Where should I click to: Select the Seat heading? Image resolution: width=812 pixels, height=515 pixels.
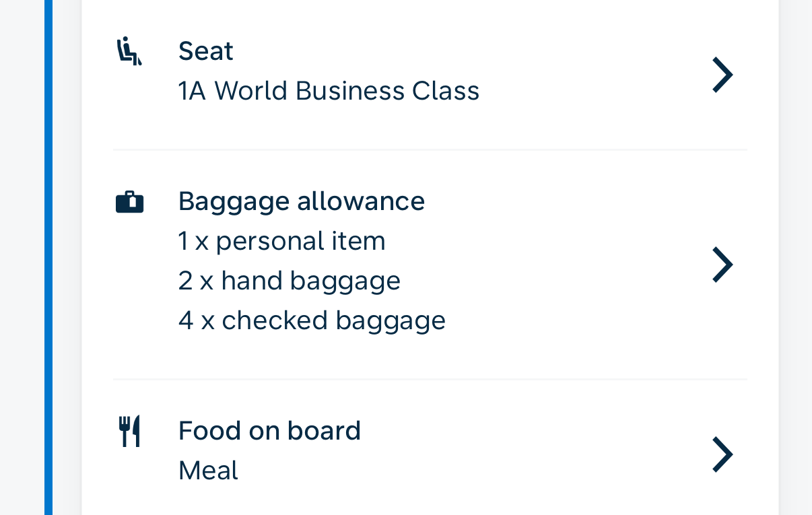click(x=205, y=51)
